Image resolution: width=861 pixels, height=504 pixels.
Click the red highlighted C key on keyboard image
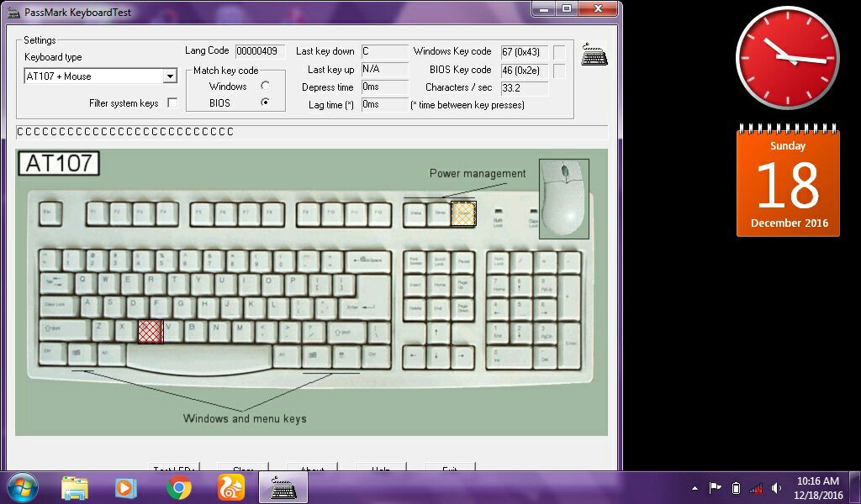[x=151, y=331]
